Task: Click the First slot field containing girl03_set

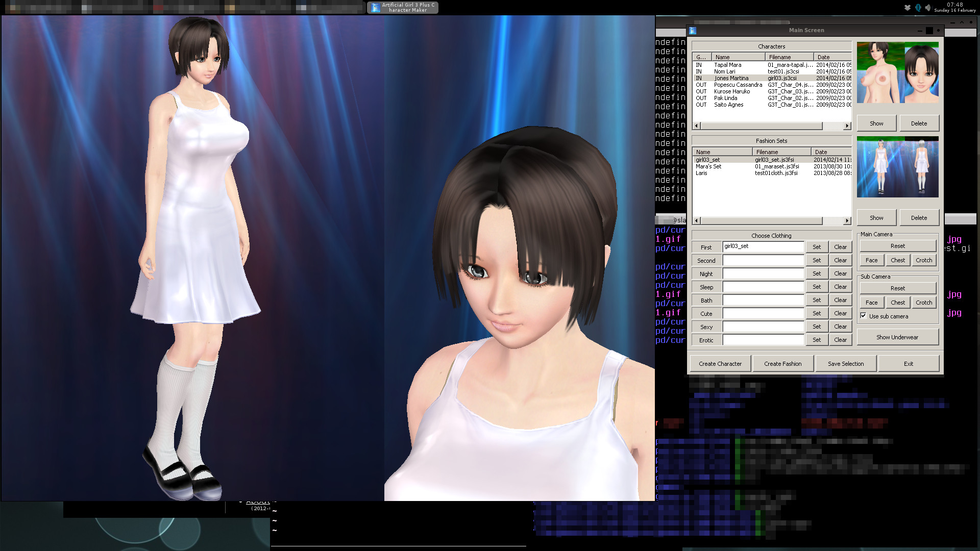Action: coord(763,247)
